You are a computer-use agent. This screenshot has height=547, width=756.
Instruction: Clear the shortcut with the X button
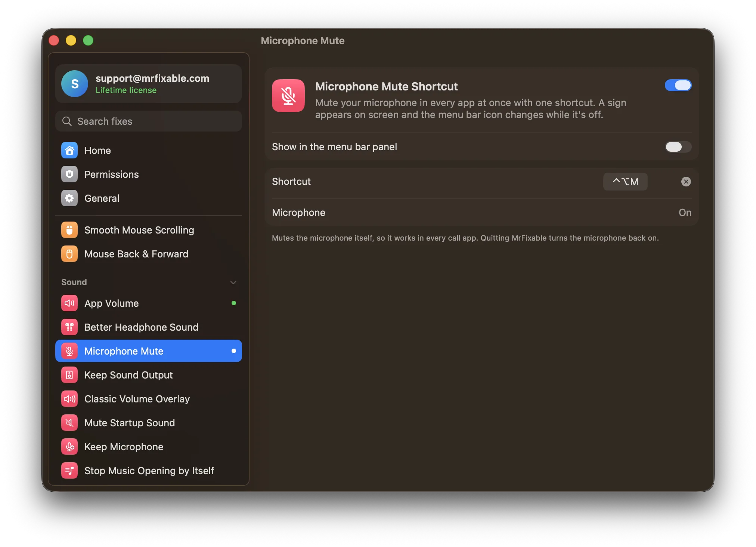[686, 182]
